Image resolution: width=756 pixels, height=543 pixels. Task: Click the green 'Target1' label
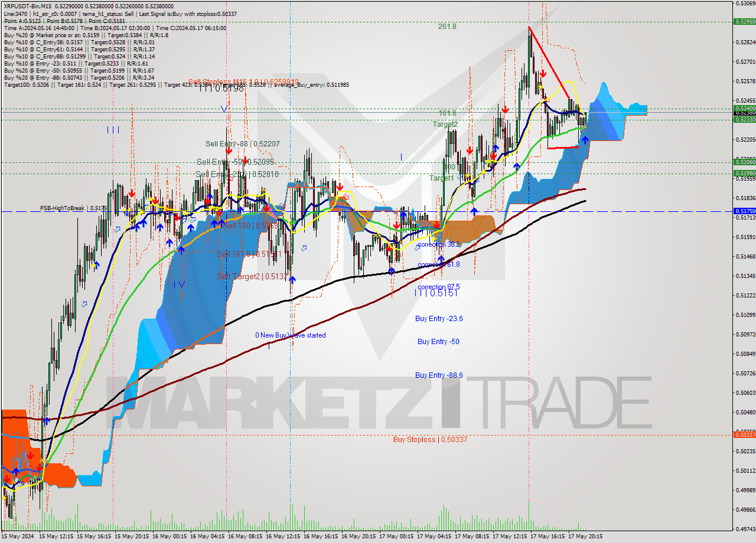[x=442, y=178]
